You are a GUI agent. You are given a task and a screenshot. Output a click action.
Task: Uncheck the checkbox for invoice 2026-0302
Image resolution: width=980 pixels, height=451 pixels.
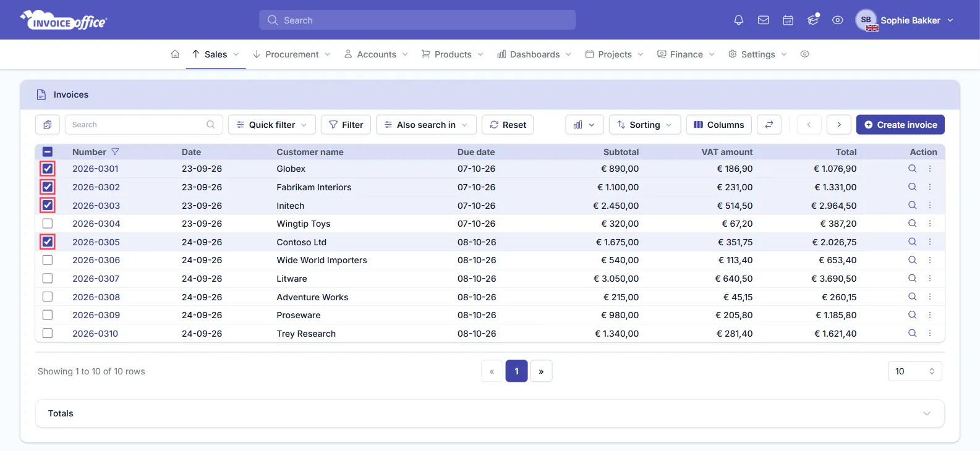point(48,187)
